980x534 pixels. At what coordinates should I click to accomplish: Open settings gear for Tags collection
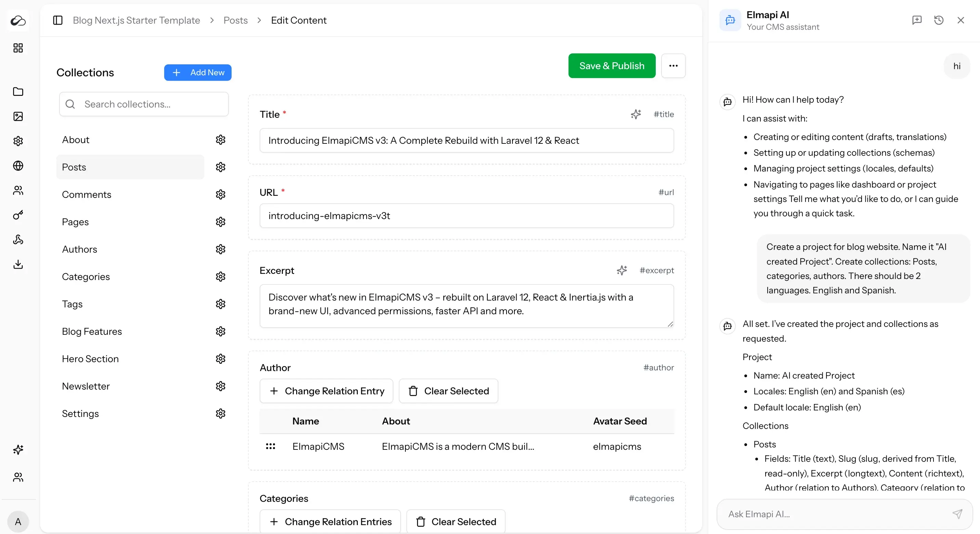221,304
